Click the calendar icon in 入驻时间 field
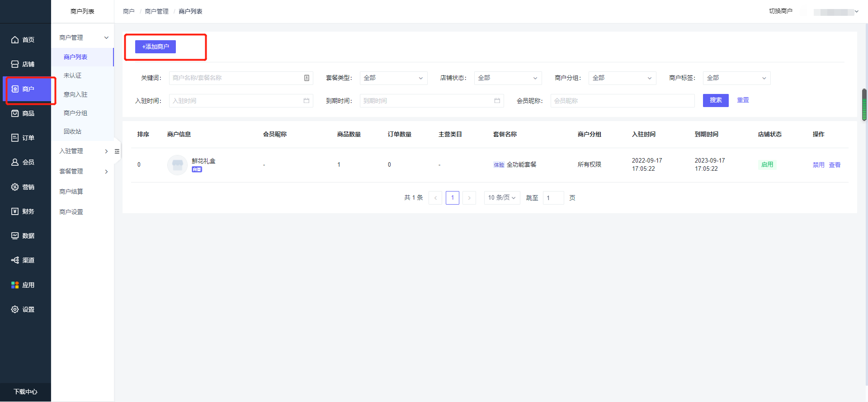Image resolution: width=868 pixels, height=402 pixels. [x=306, y=101]
